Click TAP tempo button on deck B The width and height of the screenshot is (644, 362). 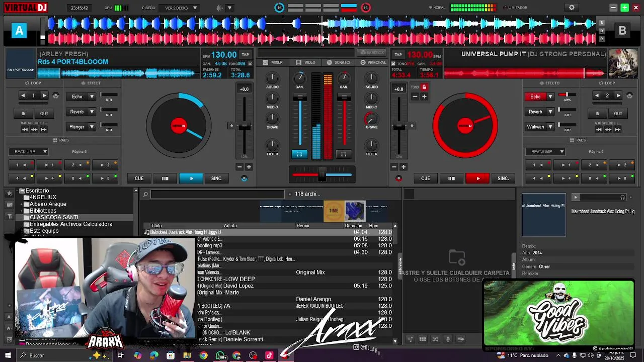(x=398, y=54)
